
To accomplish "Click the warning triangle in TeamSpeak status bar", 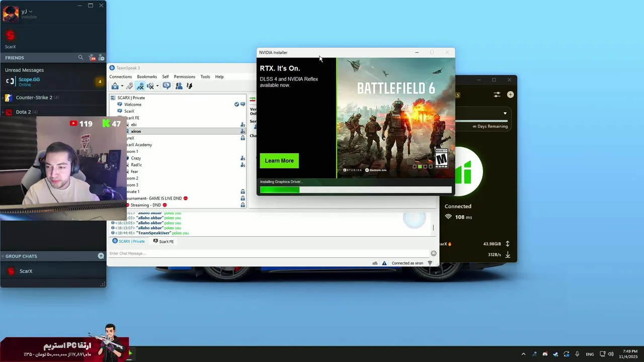I will 384,263.
